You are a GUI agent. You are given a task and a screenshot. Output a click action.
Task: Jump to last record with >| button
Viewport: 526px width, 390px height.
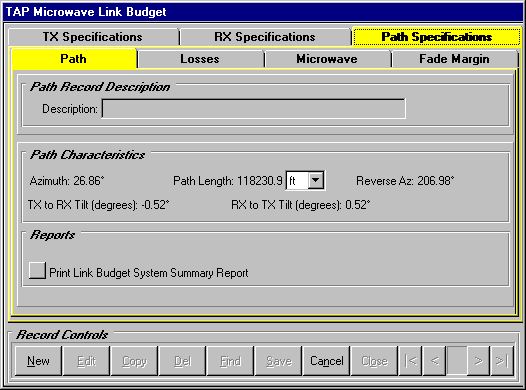click(502, 361)
